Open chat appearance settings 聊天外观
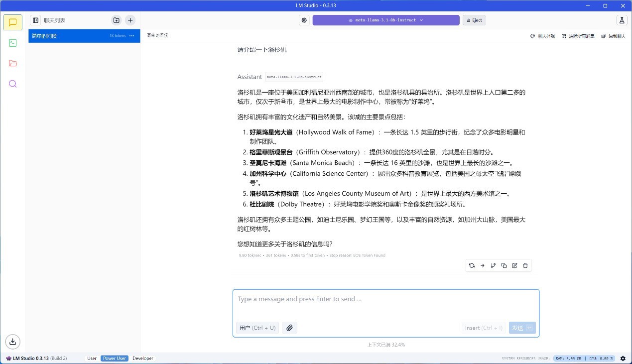This screenshot has height=364, width=632. coord(542,36)
